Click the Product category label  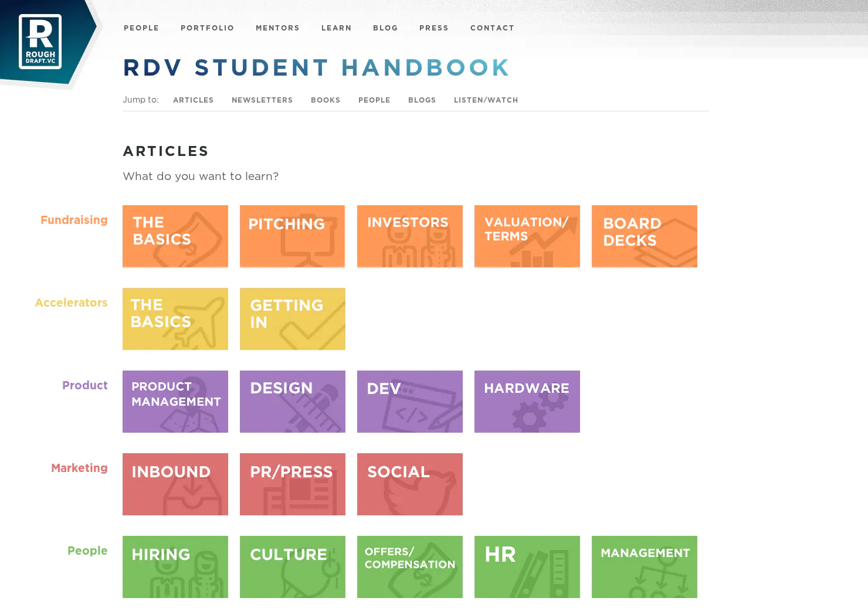(85, 386)
